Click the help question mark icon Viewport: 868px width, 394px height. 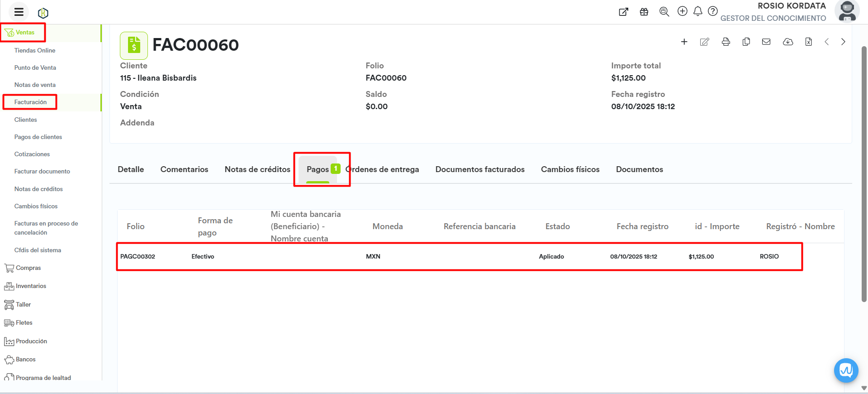point(712,11)
